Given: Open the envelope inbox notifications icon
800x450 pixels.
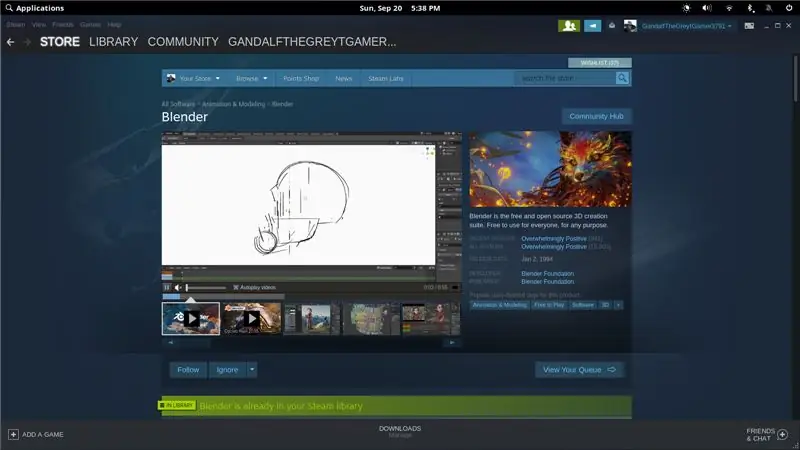Looking at the screenshot, I should [x=612, y=26].
